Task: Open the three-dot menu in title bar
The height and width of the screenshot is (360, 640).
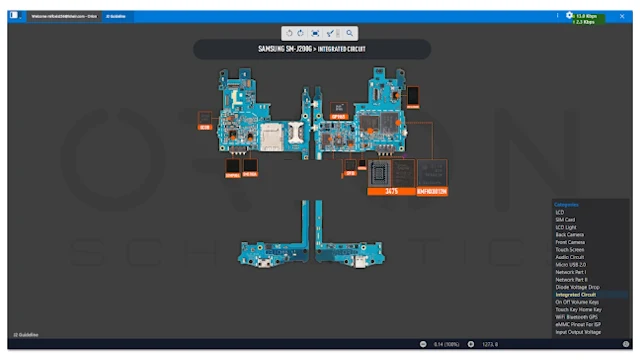Action: (557, 16)
